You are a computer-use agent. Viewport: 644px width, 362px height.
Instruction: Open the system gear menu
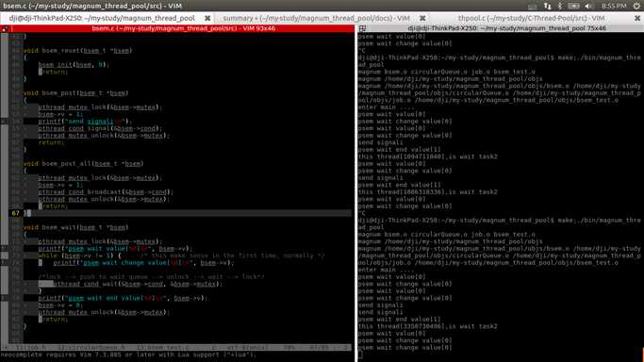click(636, 6)
